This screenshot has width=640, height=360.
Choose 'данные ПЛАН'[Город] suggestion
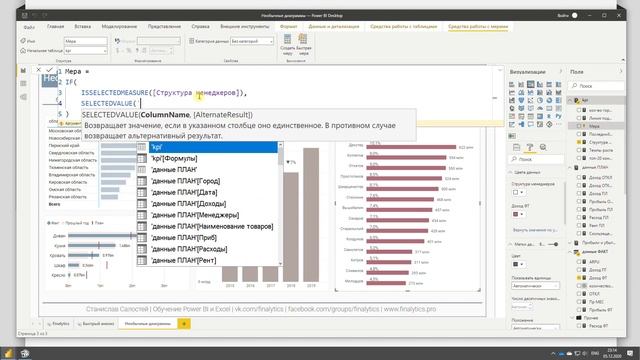pyautogui.click(x=207, y=181)
